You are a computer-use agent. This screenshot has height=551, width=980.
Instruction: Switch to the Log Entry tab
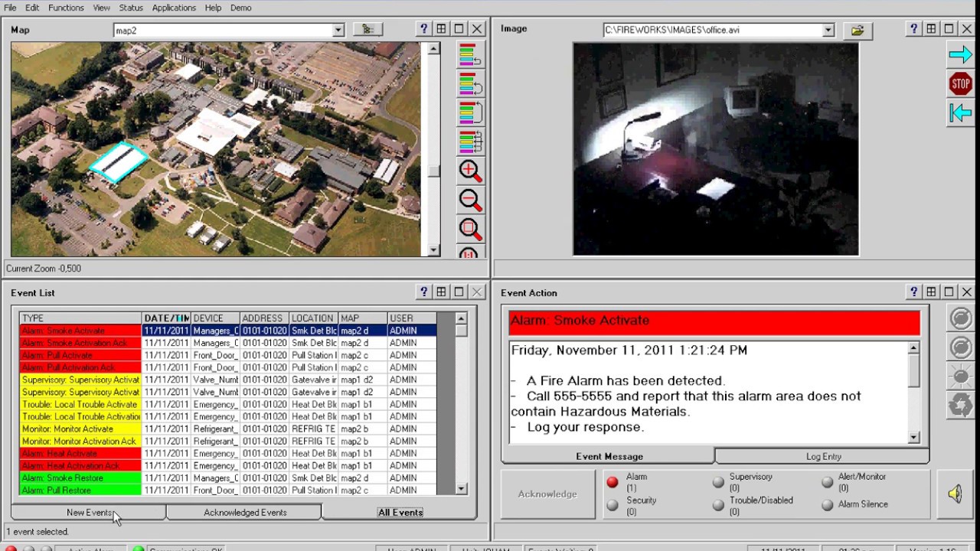[824, 456]
